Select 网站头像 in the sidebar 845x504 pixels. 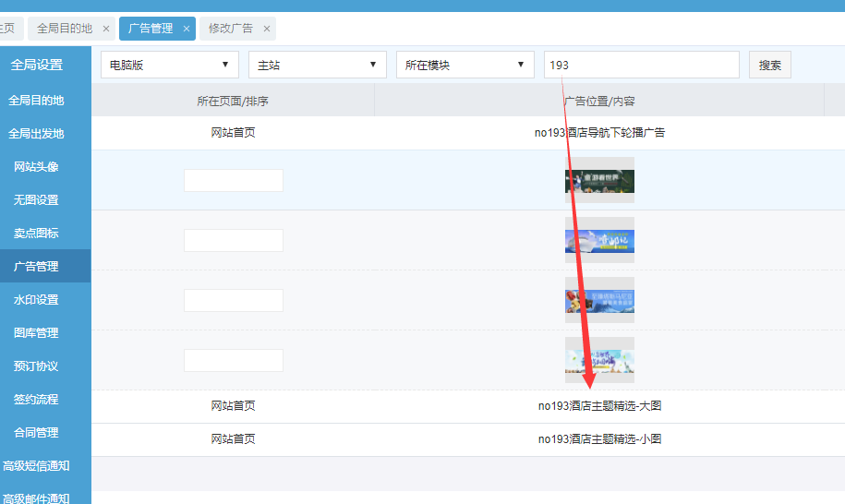click(x=36, y=167)
